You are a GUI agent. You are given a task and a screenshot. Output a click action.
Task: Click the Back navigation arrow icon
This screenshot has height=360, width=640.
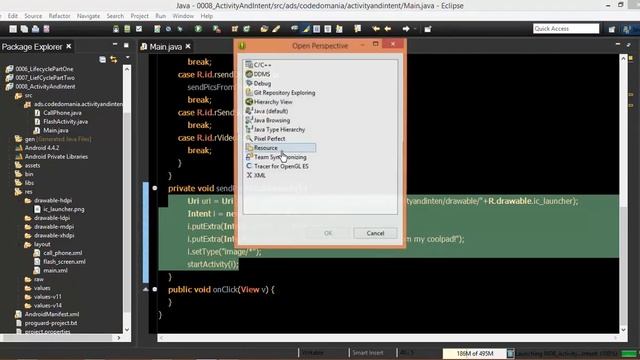387,29
